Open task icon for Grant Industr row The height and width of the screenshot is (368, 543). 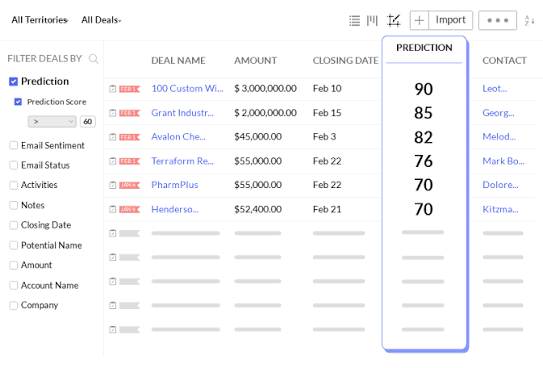click(113, 113)
